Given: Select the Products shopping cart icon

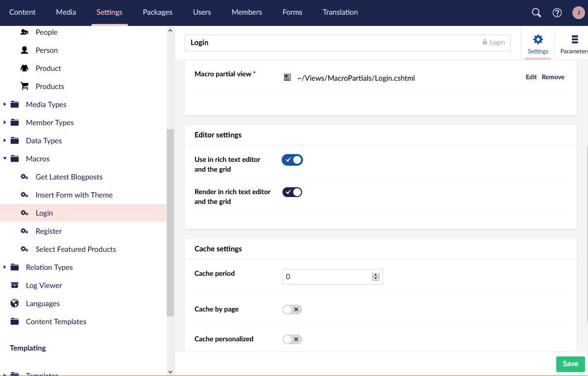Looking at the screenshot, I should click(x=24, y=87).
